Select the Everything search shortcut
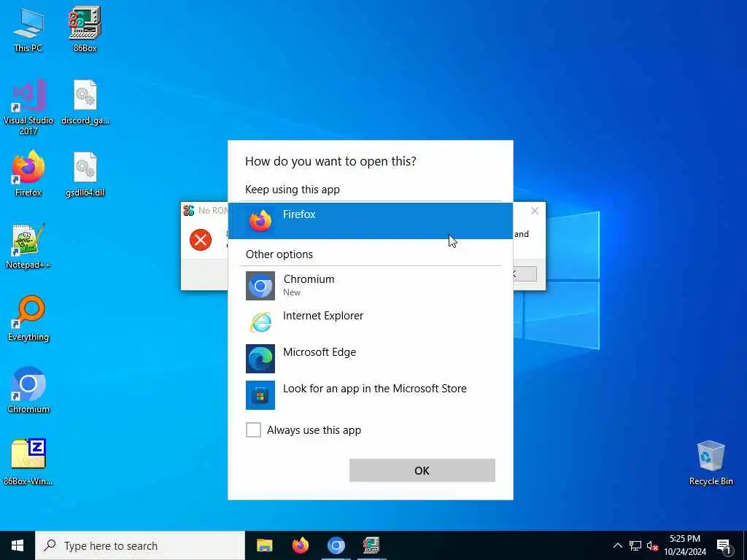 [28, 319]
